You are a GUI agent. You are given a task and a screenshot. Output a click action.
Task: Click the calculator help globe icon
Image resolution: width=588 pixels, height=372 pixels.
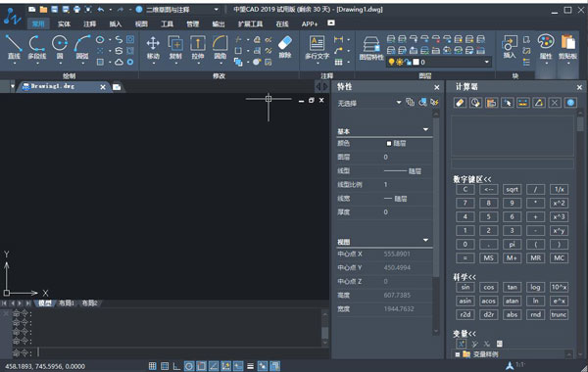click(x=570, y=102)
